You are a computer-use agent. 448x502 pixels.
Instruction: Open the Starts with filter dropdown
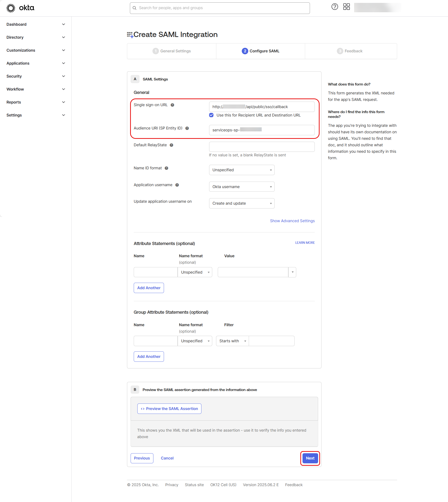232,341
